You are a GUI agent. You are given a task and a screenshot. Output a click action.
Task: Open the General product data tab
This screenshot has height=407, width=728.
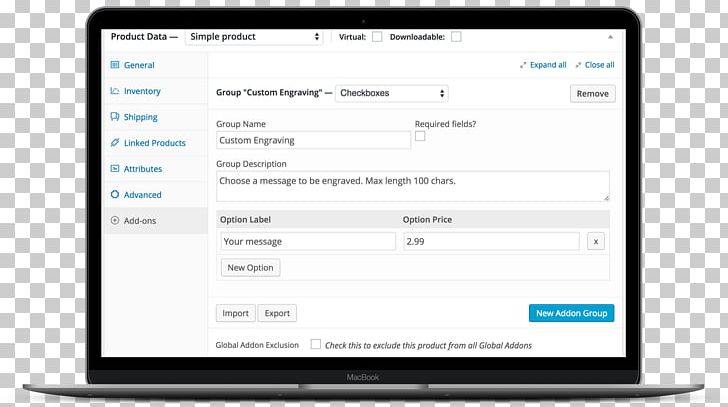(155, 65)
